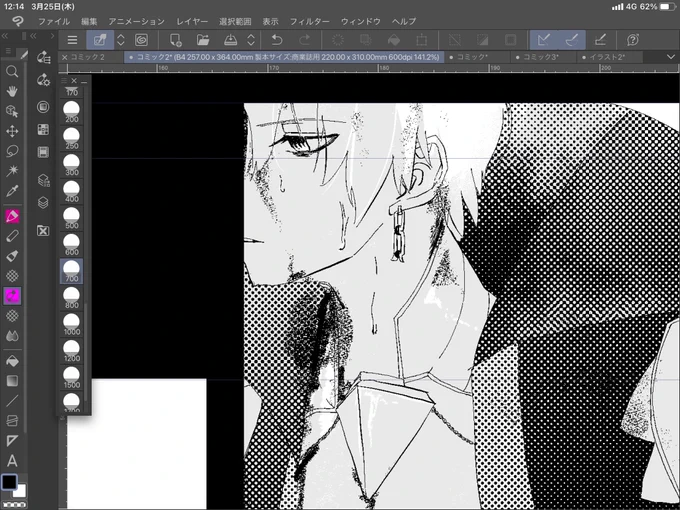Viewport: 680px width, 510px height.
Task: Collapse the tool palette with leftmost double arrows
Action: 5,36
